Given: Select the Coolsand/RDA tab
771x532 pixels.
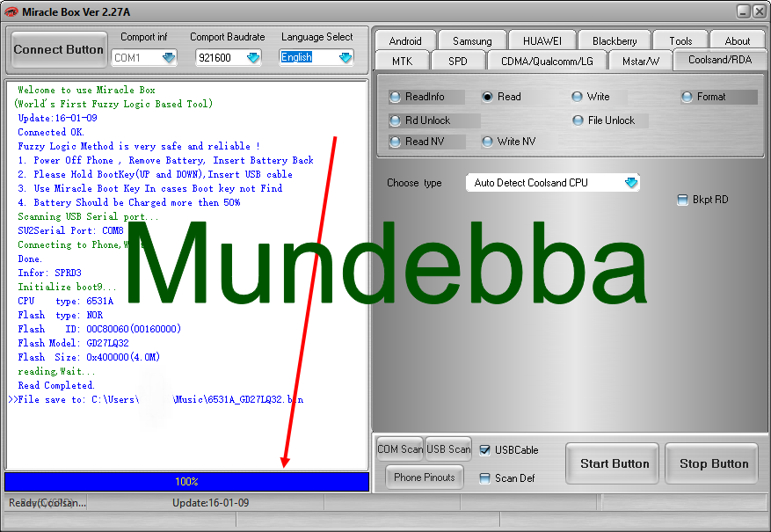Looking at the screenshot, I should point(720,60).
